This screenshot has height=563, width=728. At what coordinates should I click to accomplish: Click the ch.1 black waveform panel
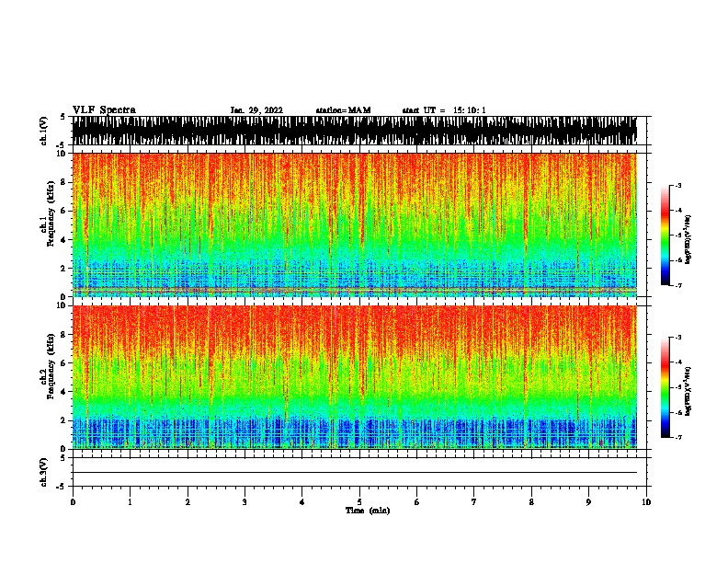(x=354, y=131)
